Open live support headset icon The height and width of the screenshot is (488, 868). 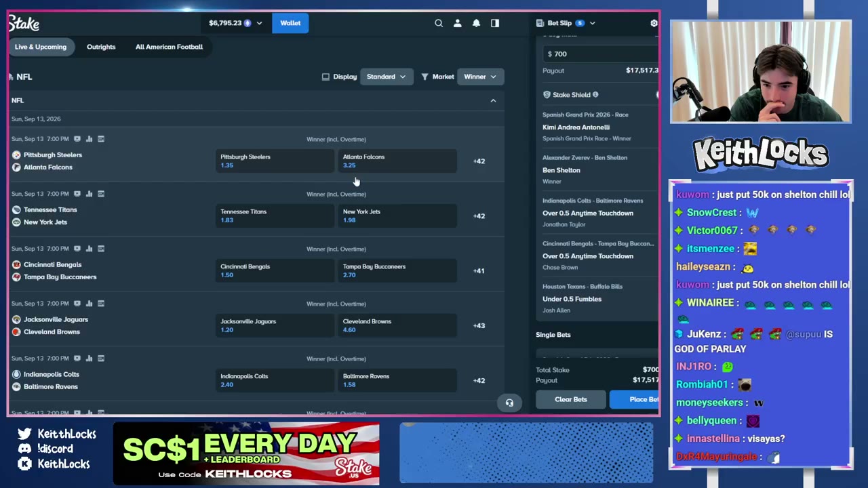(x=509, y=403)
